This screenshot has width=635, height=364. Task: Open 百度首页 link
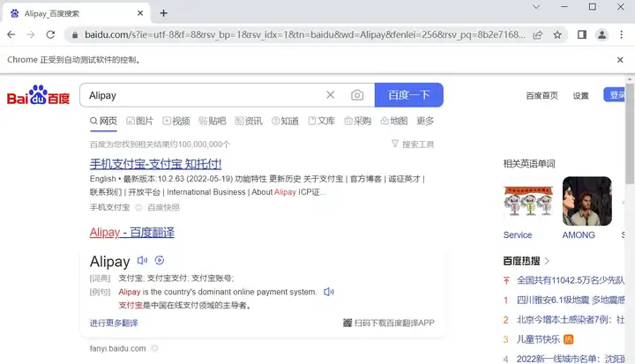click(x=542, y=95)
